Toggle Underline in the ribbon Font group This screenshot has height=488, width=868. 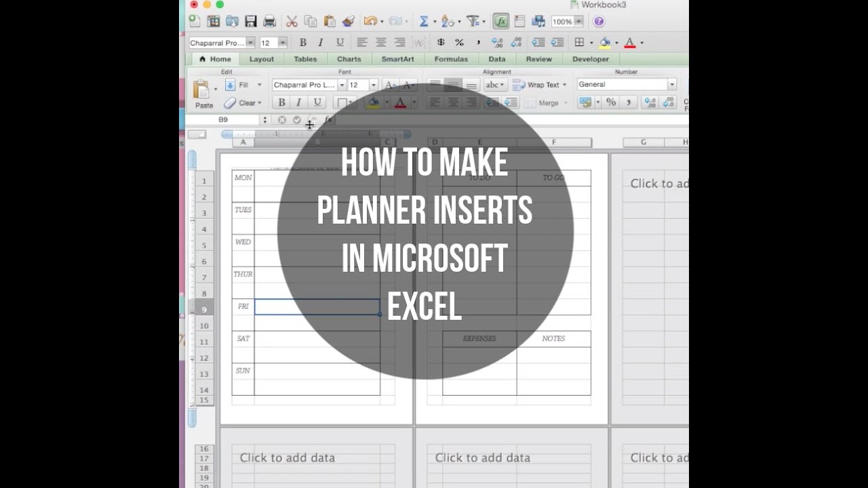tap(317, 102)
